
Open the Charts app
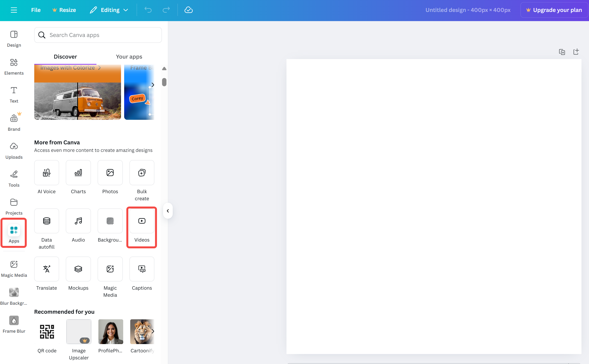click(x=78, y=177)
